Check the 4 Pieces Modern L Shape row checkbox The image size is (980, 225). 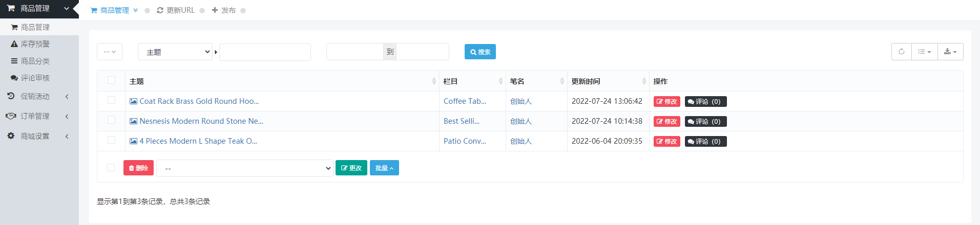point(111,140)
